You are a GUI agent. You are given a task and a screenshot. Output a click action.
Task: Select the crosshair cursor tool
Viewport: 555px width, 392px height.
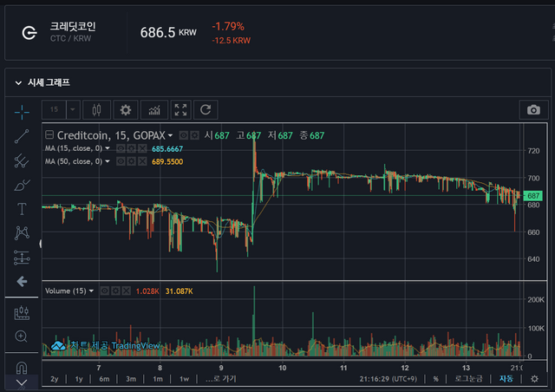click(x=22, y=112)
